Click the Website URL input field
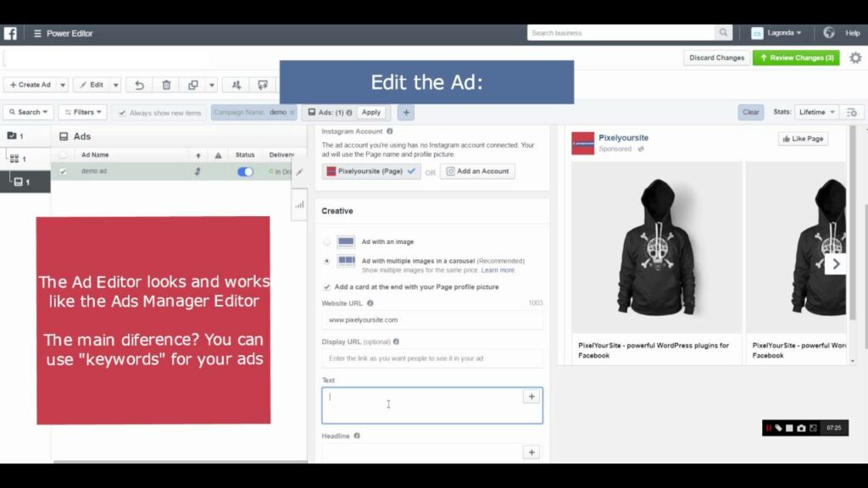868x488 pixels. (x=432, y=319)
